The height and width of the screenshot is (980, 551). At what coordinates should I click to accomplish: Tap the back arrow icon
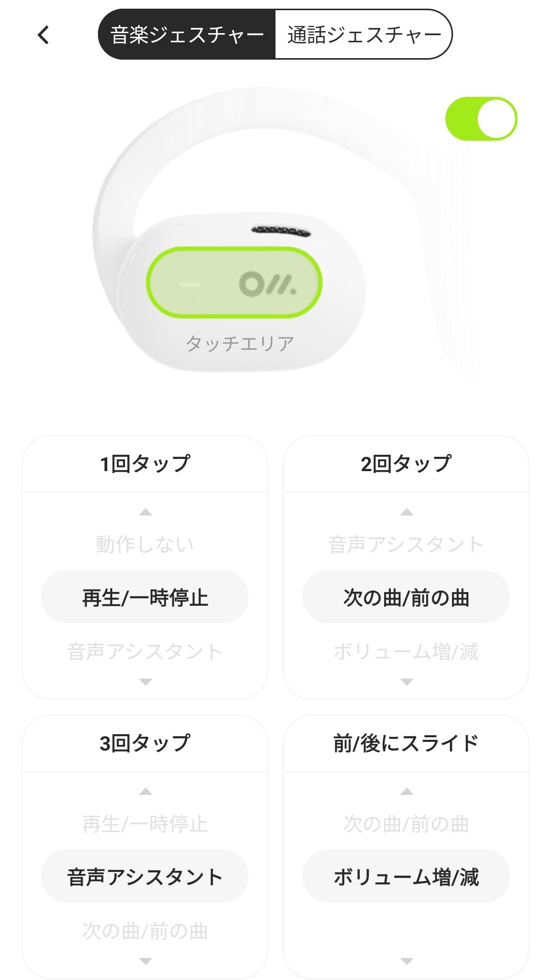coord(43,35)
